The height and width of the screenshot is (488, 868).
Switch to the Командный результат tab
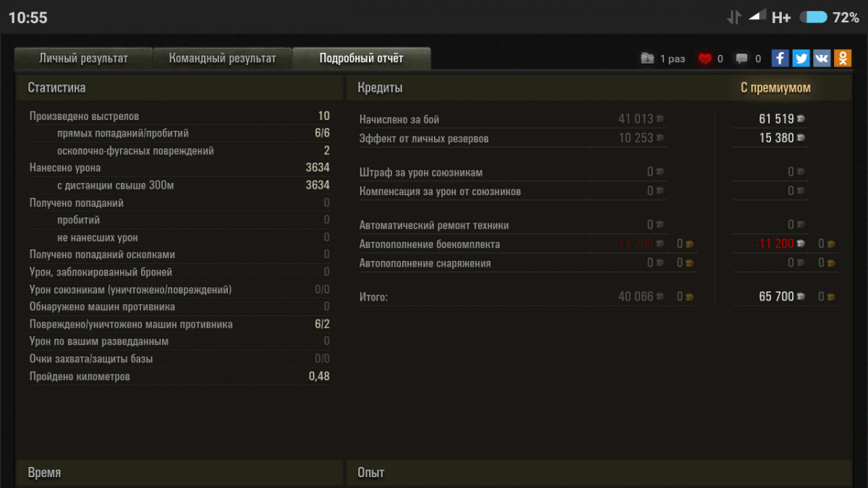(222, 59)
